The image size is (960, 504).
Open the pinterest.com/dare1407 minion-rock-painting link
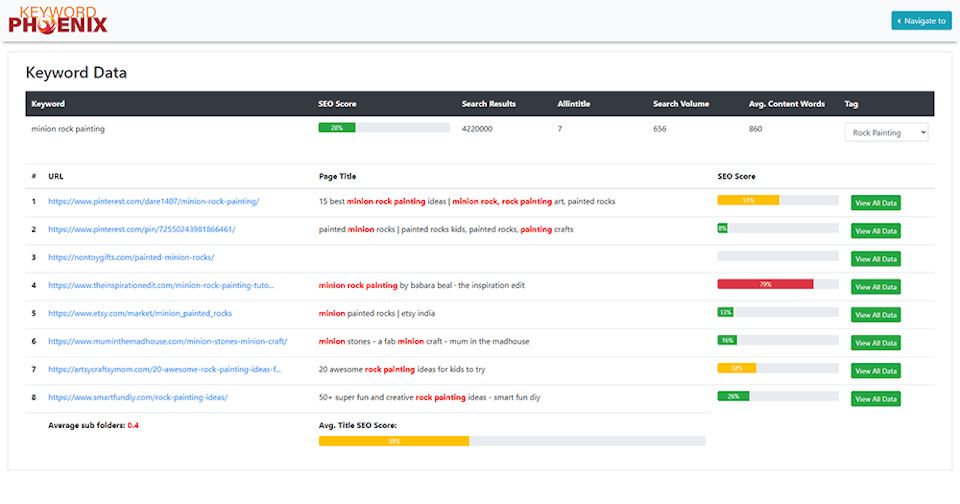point(153,201)
